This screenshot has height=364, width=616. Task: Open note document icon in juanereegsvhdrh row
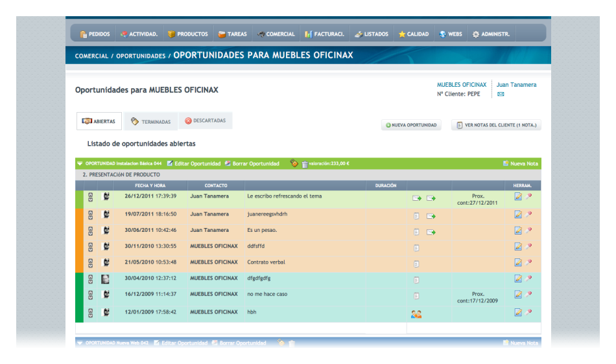point(416,216)
